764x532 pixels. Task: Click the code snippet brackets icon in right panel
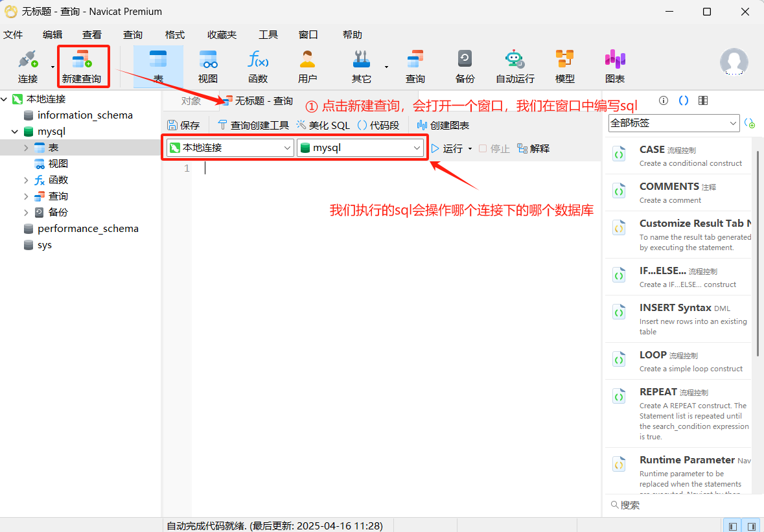pos(683,100)
